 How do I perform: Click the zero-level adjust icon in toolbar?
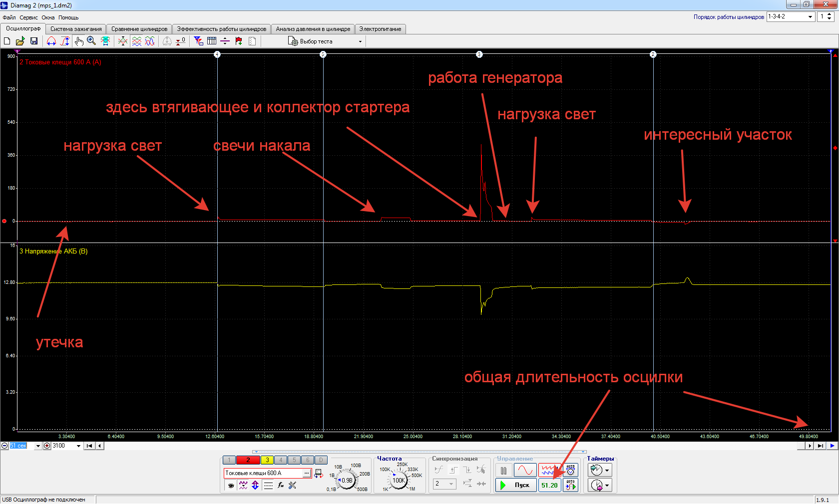click(181, 41)
